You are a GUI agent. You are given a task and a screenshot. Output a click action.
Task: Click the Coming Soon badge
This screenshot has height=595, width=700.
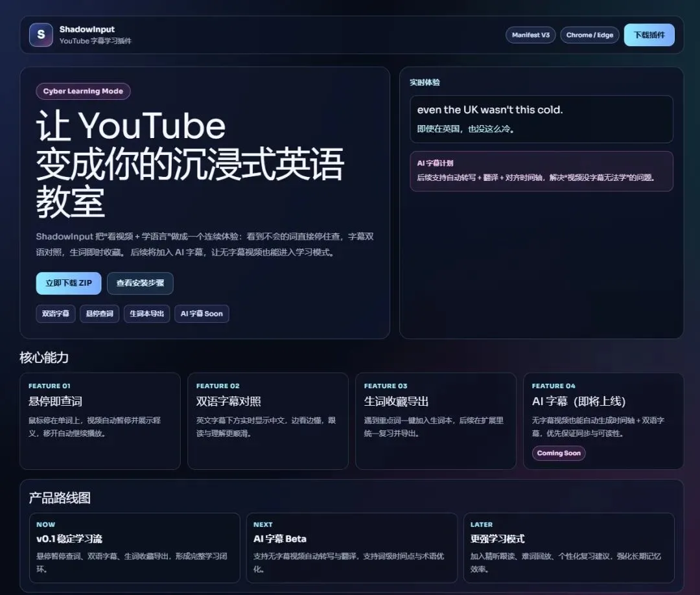tap(559, 453)
